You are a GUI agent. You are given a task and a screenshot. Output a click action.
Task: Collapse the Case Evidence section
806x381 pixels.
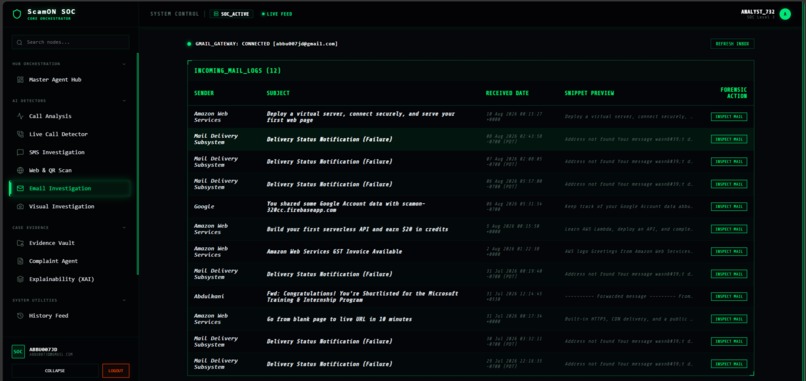click(124, 228)
